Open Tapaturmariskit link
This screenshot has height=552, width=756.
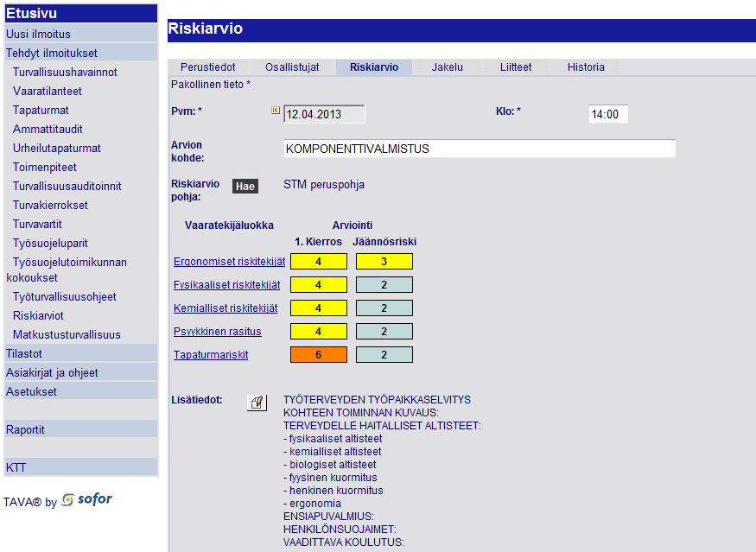(211, 355)
